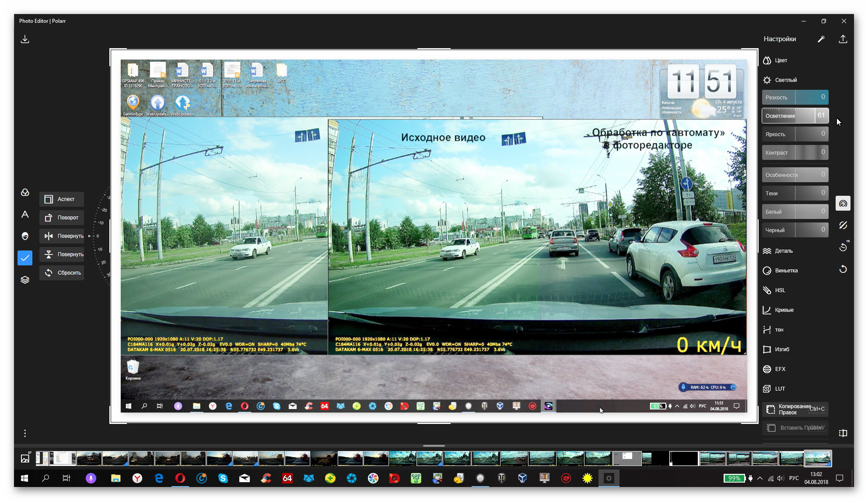
Task: Click the Аспект crop ratio button
Action: [62, 199]
